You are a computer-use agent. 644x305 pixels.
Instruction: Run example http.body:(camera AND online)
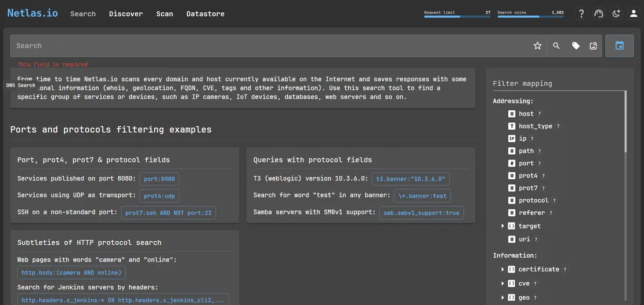(71, 273)
